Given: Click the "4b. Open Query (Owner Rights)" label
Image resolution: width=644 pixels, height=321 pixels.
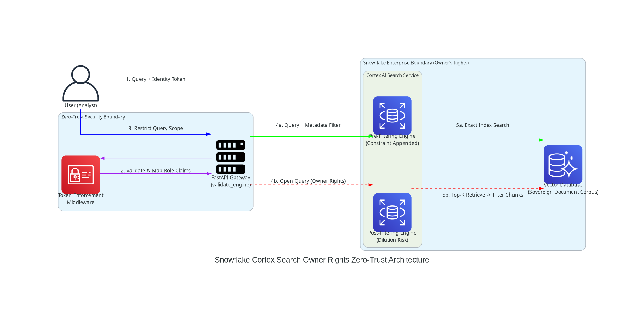Looking at the screenshot, I should click(x=308, y=181).
